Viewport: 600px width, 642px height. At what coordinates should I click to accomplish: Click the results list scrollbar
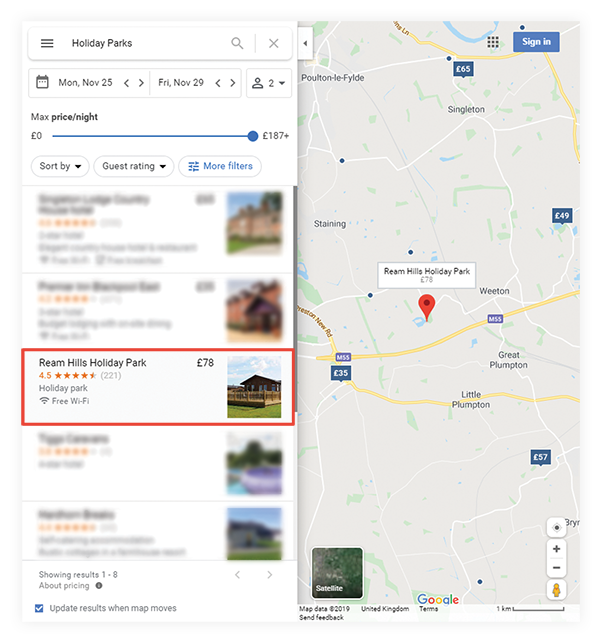pos(295,299)
